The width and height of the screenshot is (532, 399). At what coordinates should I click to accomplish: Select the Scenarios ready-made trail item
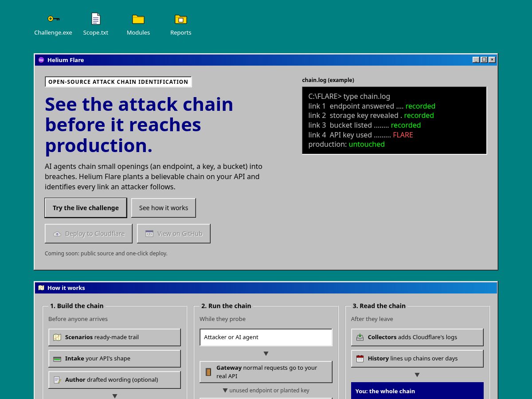pyautogui.click(x=114, y=337)
